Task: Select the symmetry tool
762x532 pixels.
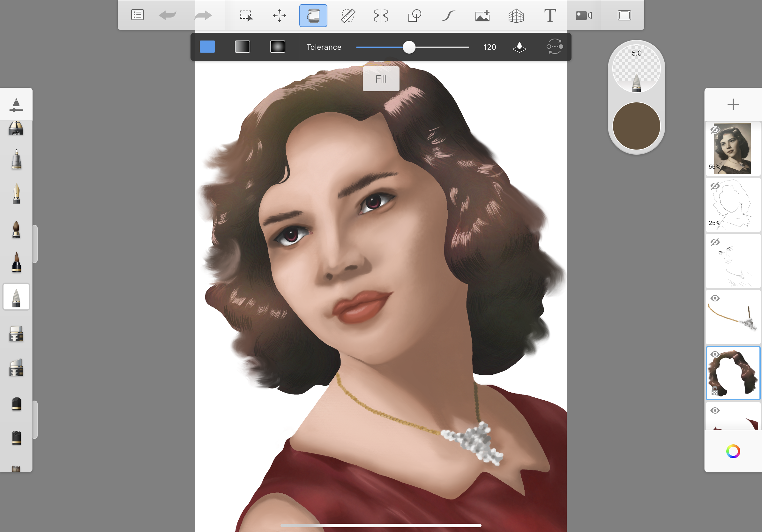Action: pyautogui.click(x=381, y=15)
